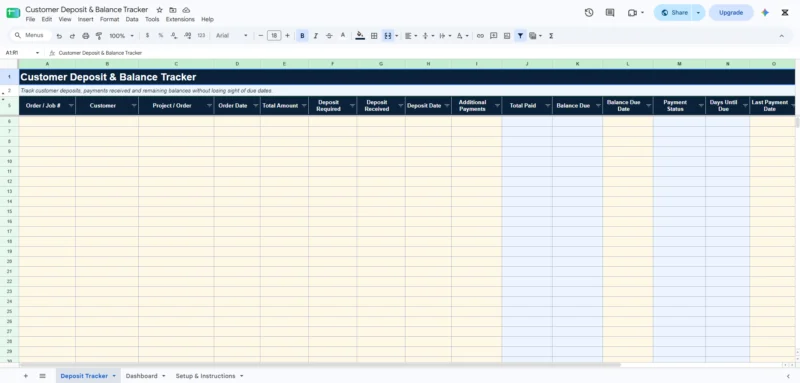
Task: Open the Data menu
Action: point(132,19)
